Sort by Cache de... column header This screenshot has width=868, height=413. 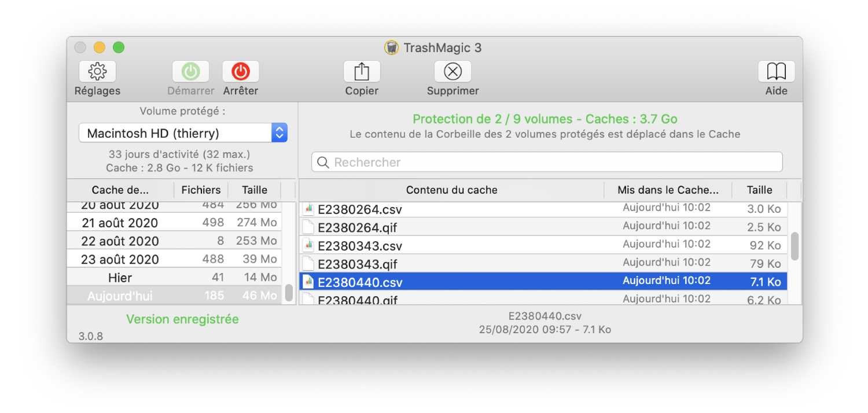point(120,190)
